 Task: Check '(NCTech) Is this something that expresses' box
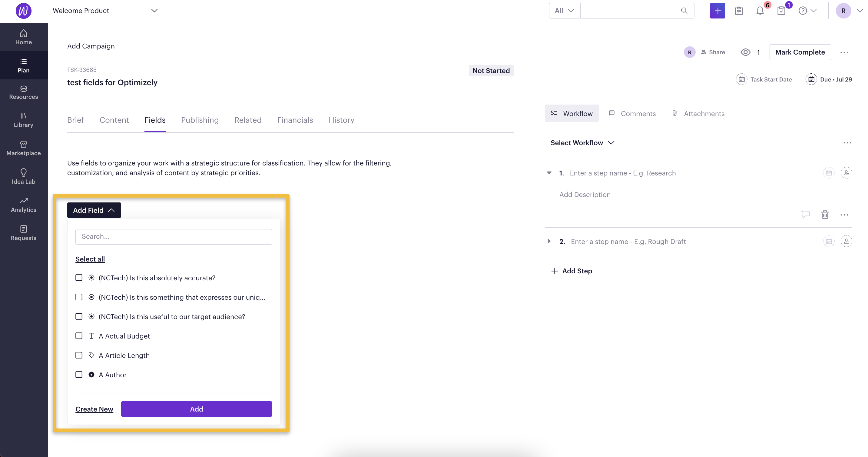point(79,297)
